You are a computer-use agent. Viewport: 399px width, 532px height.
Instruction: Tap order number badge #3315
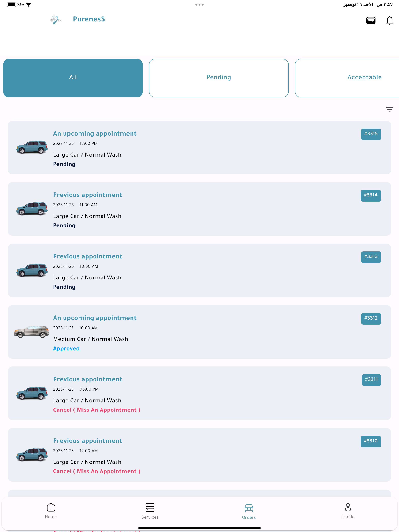click(x=371, y=134)
